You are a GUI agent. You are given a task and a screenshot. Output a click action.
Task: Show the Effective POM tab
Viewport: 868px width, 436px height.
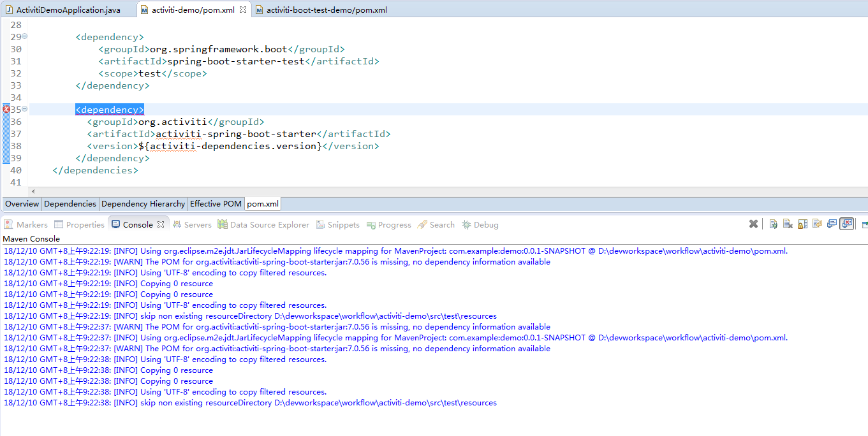click(x=216, y=204)
